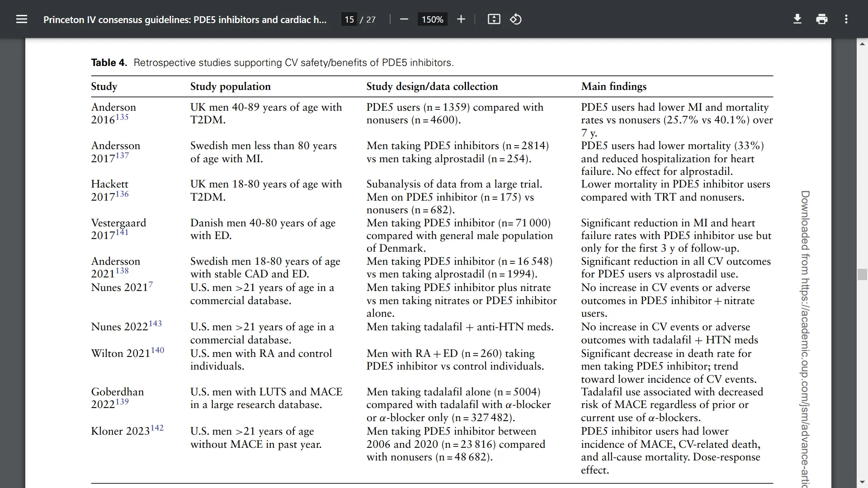Open the sidebar hamburger menu

coord(22,19)
